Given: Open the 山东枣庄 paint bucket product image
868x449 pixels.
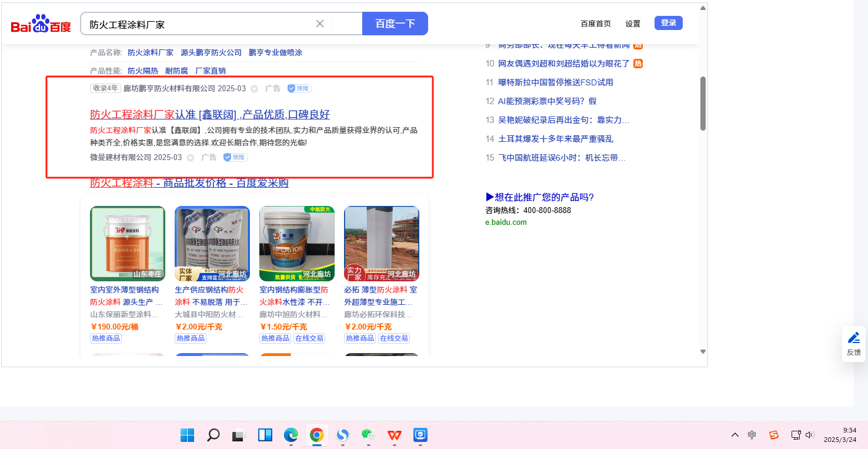Looking at the screenshot, I should [128, 244].
